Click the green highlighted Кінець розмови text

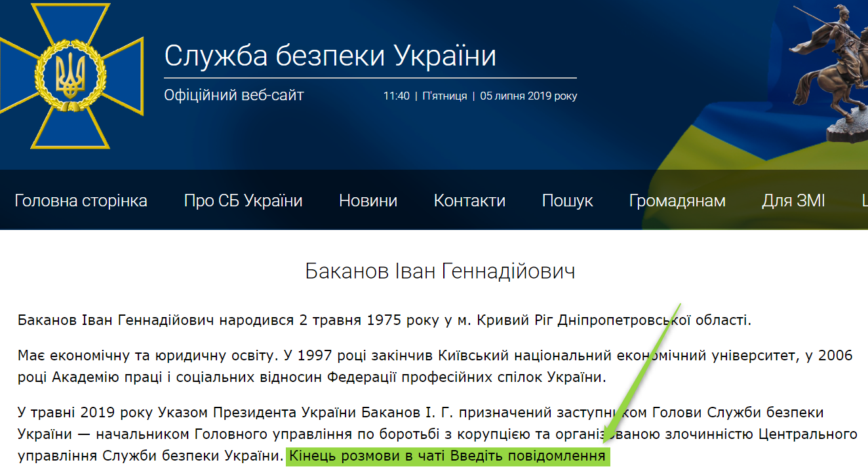447,456
